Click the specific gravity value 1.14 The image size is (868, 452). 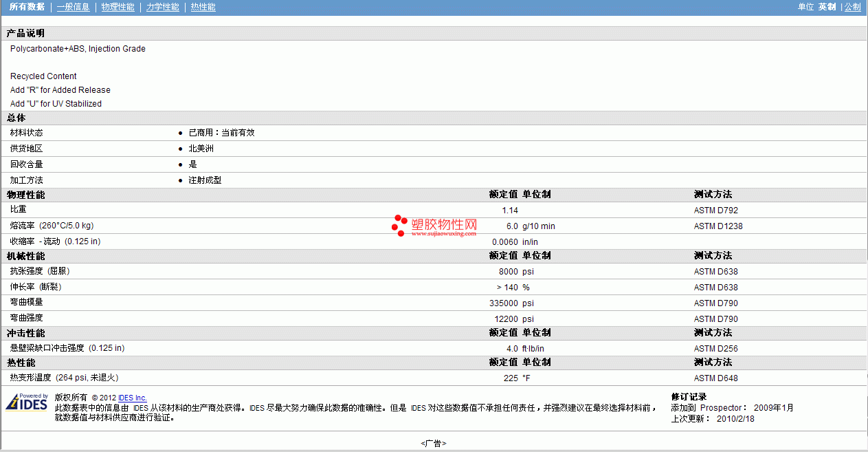click(x=510, y=211)
